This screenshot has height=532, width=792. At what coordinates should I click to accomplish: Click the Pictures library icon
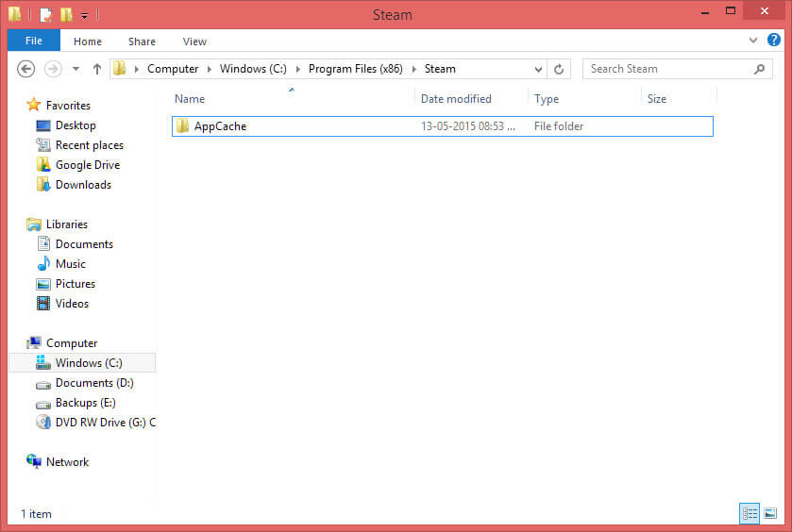[43, 284]
